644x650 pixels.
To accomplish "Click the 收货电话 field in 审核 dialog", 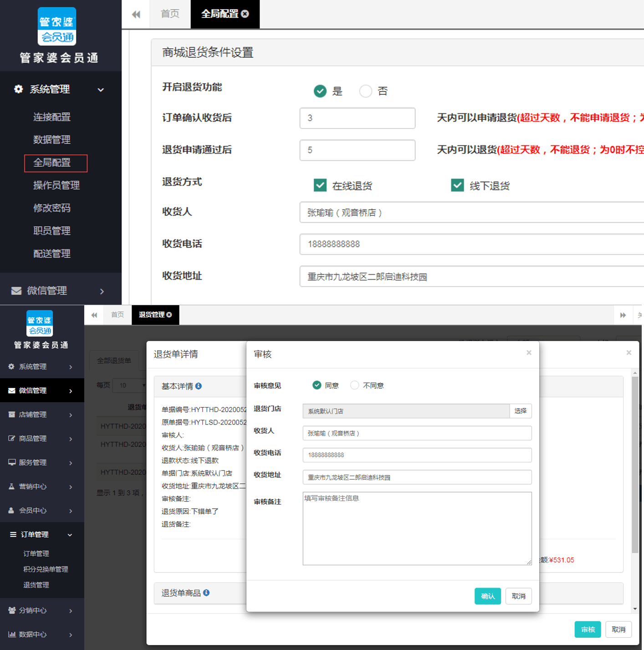I will (417, 455).
